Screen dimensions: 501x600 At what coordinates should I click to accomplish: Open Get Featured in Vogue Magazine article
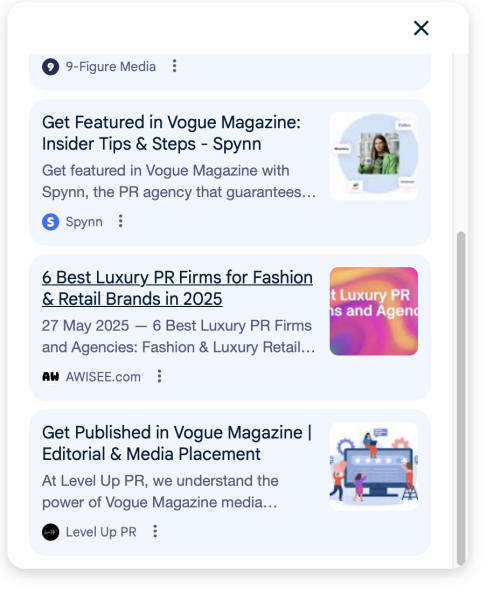point(171,133)
